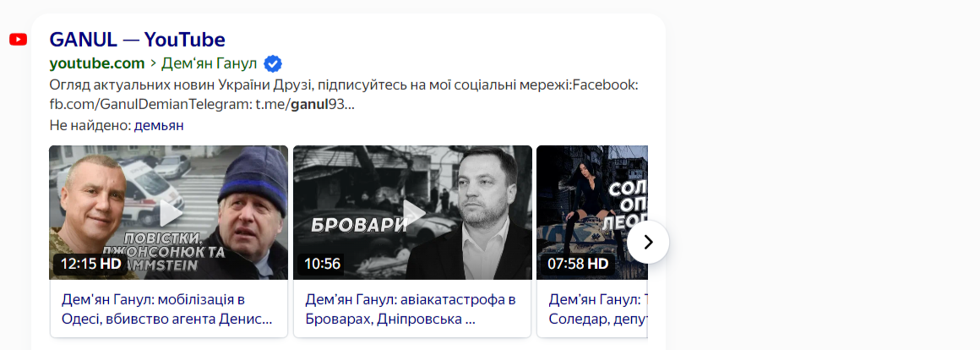Click the 07:58 HD duration badge
This screenshot has height=350, width=980.
578,264
